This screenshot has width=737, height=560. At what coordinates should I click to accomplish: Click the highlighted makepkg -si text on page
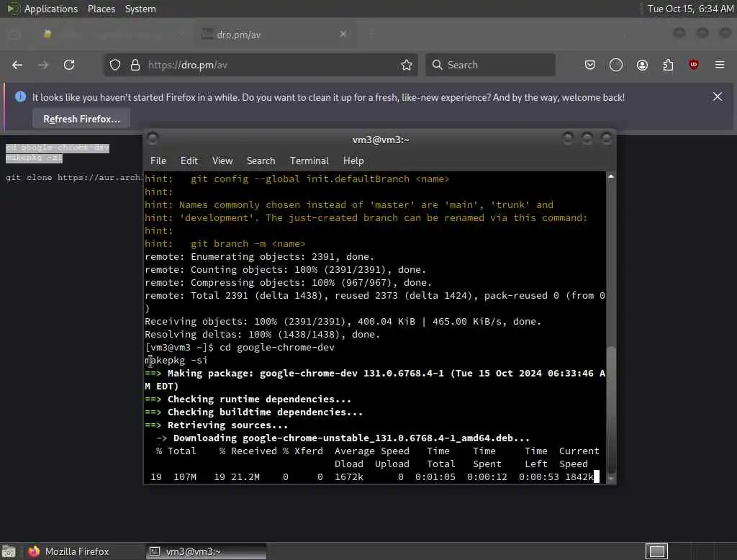(x=34, y=158)
